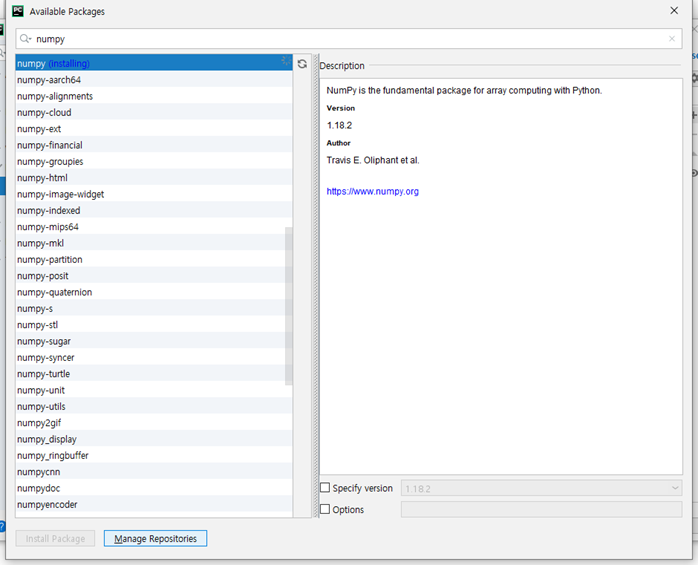
Task: Select numpy-stl package
Action: [x=154, y=325]
